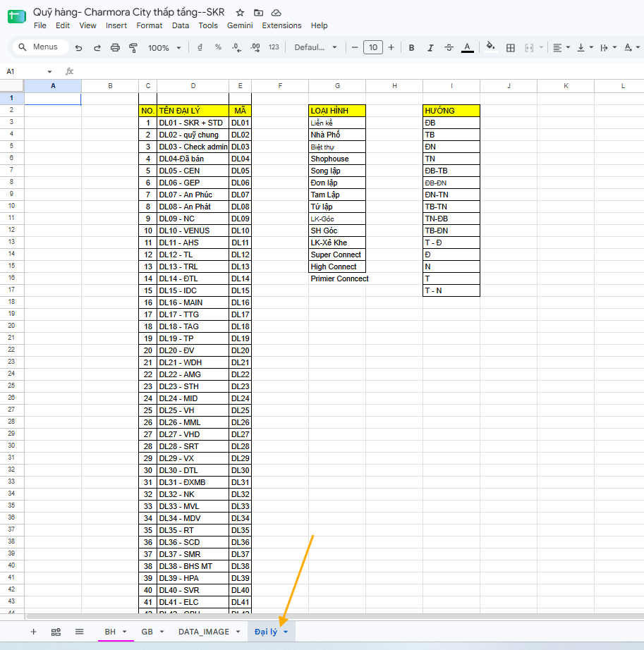Open all sheets list icon
This screenshot has height=650, width=644.
79,632
